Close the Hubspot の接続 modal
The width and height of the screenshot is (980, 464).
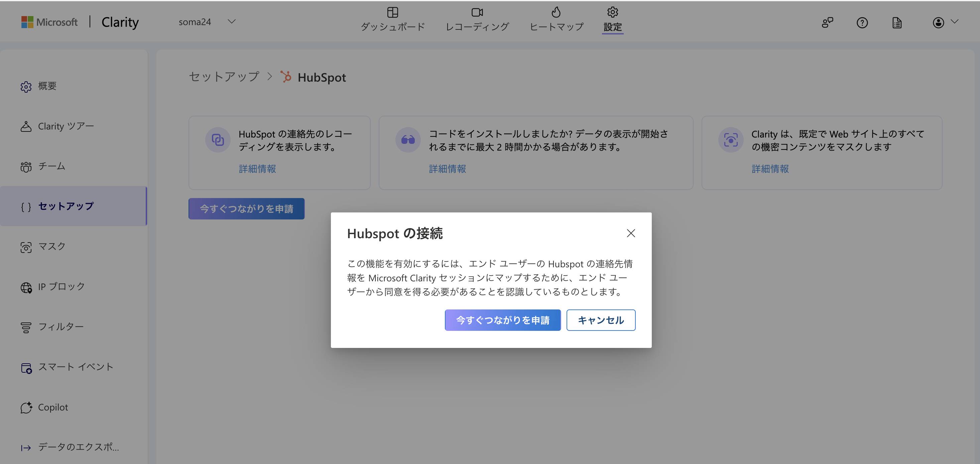tap(631, 233)
